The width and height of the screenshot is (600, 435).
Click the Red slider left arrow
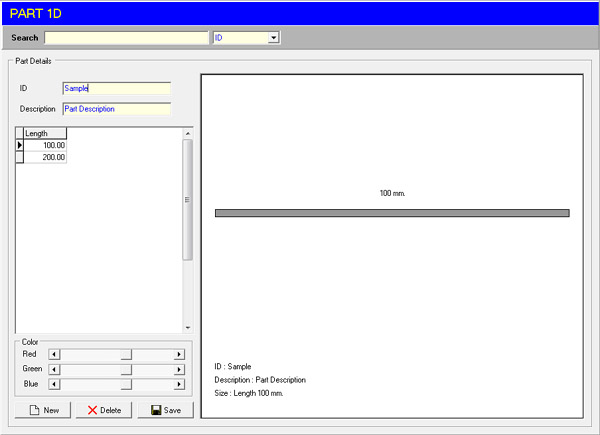54,354
